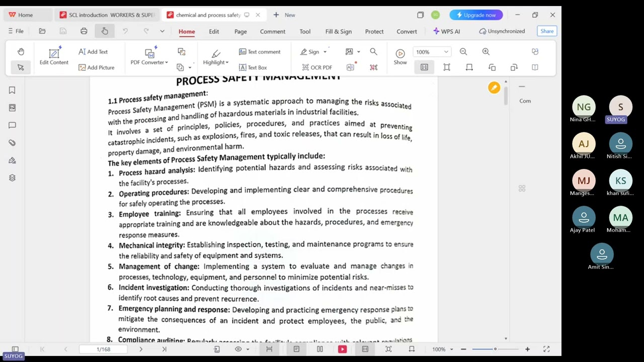644x362 pixels.
Task: Open the File menu
Action: pos(16,31)
